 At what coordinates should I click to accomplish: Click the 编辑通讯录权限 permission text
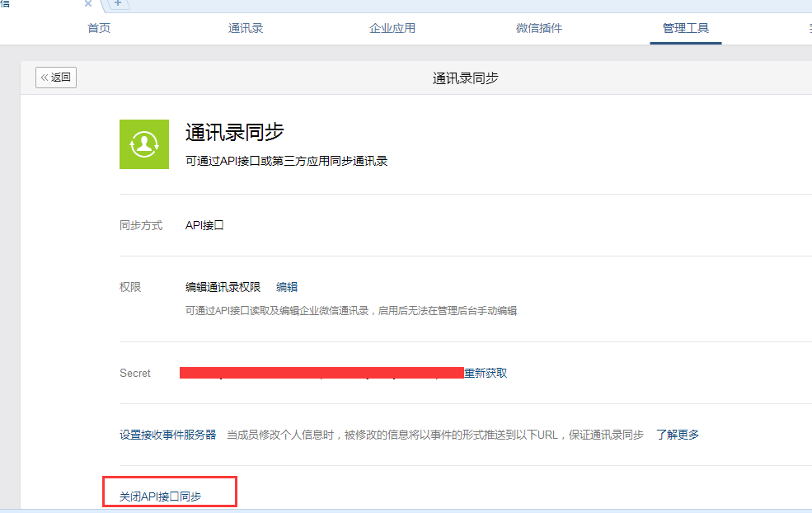coord(223,287)
